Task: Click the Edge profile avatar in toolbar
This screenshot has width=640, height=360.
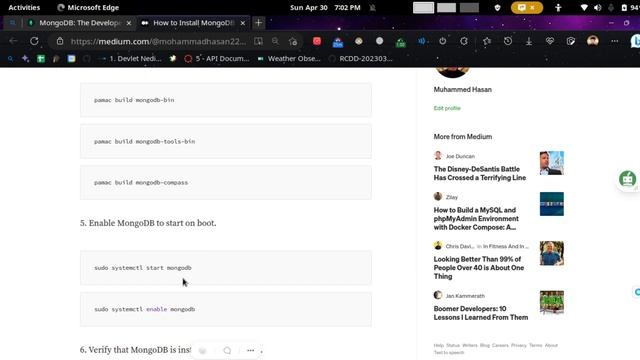Action: [x=593, y=41]
